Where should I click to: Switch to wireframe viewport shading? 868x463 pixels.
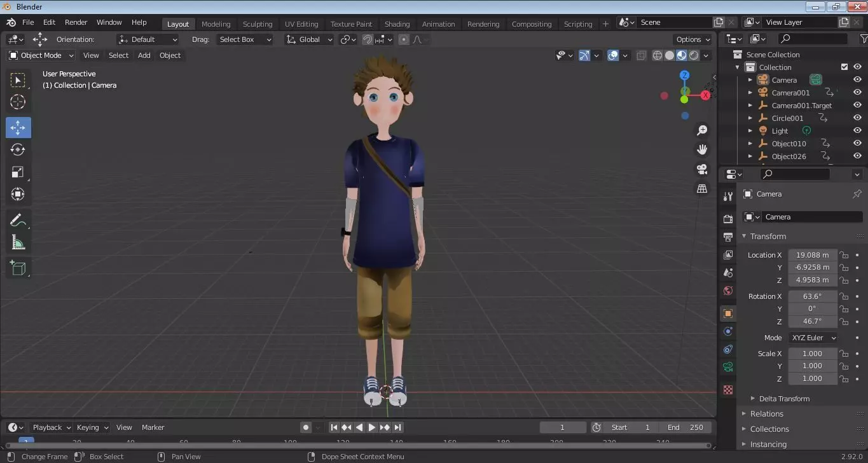click(658, 55)
